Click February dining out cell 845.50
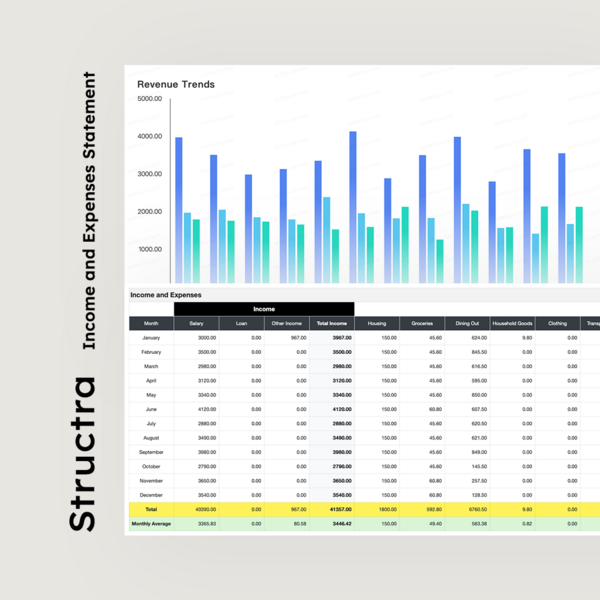This screenshot has height=600, width=600. click(467, 352)
